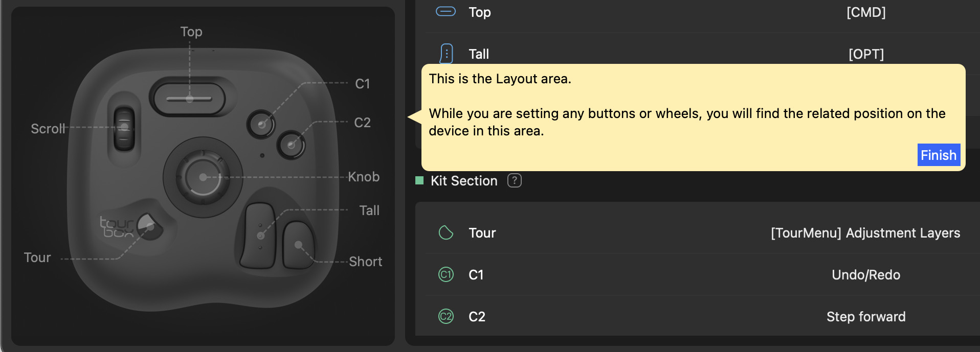Click the Tour button icon in the list
This screenshot has height=352, width=980.
(x=446, y=233)
